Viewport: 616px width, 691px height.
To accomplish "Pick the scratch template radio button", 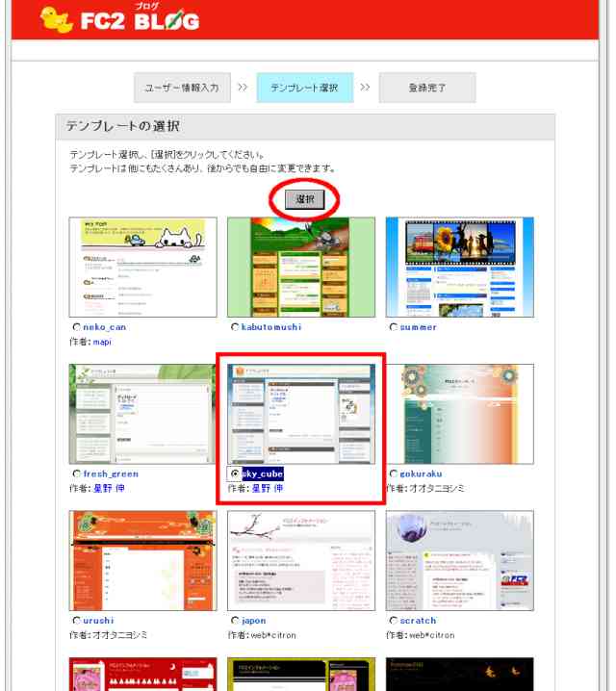I will coord(394,621).
